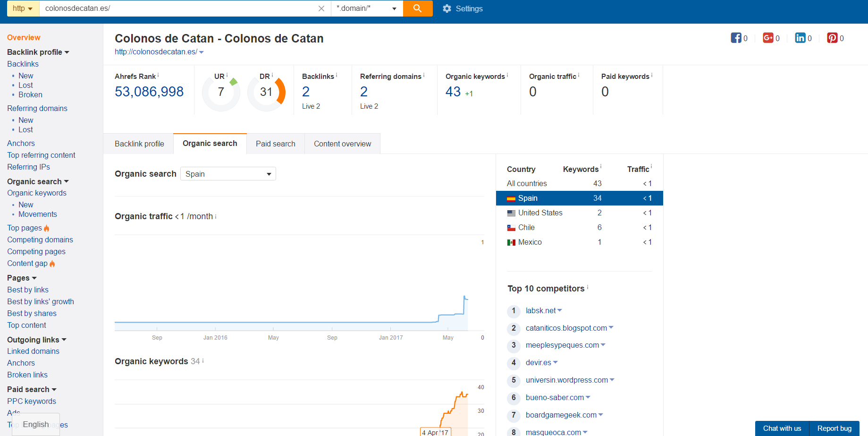
Task: Switch to the Paid search tab
Action: (276, 144)
